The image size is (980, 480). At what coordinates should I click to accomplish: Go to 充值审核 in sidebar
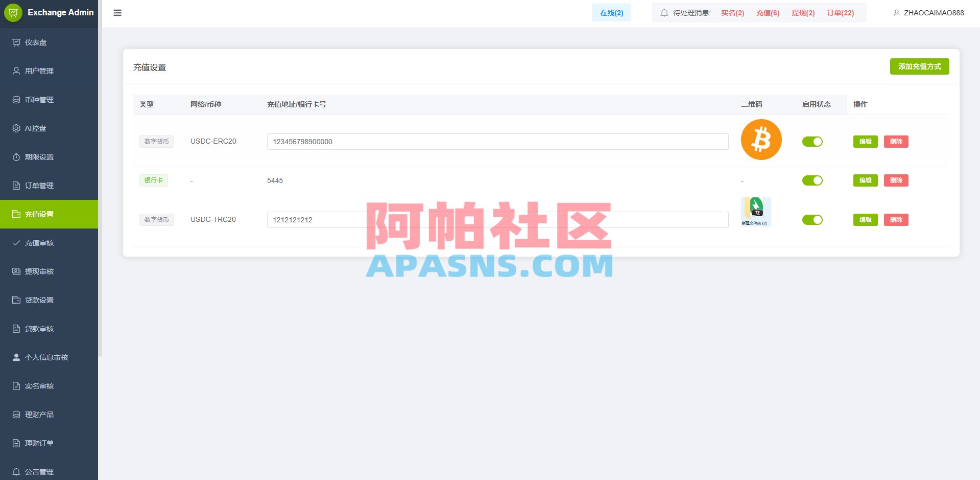point(49,243)
